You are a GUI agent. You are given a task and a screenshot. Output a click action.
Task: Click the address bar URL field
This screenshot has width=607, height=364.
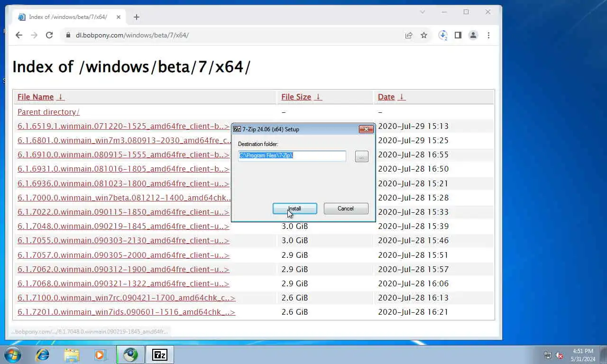click(237, 35)
